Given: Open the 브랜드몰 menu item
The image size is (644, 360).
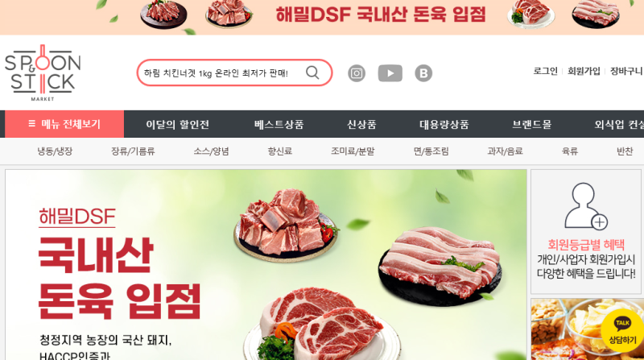Looking at the screenshot, I should click(531, 124).
